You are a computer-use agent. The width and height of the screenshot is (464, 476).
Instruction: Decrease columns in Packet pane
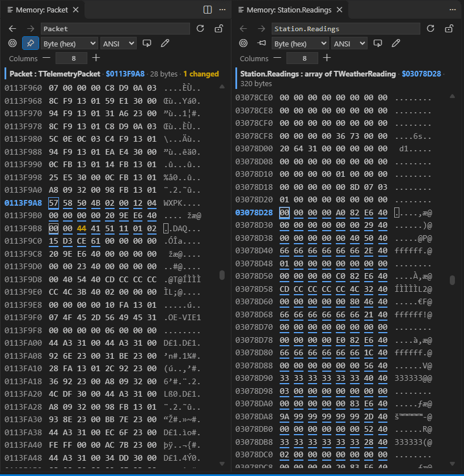(x=46, y=58)
